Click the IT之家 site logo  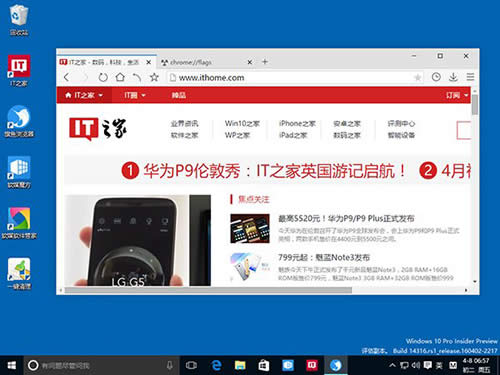coord(98,129)
